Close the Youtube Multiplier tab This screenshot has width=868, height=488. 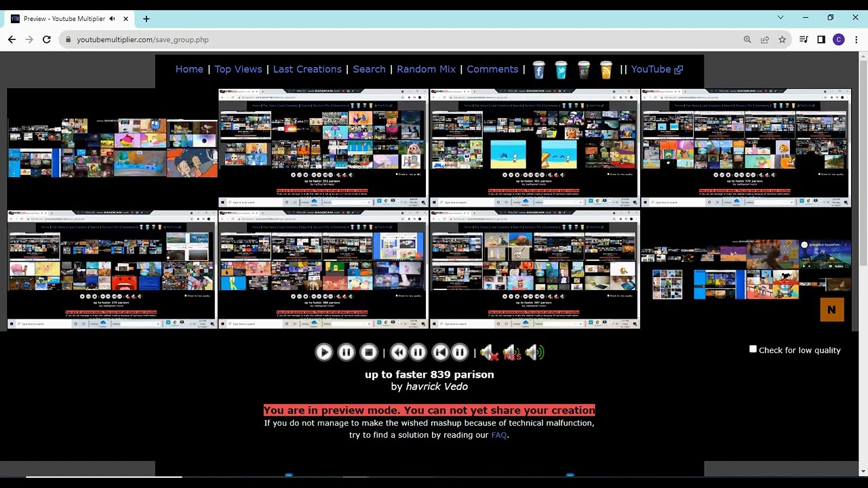(x=125, y=19)
